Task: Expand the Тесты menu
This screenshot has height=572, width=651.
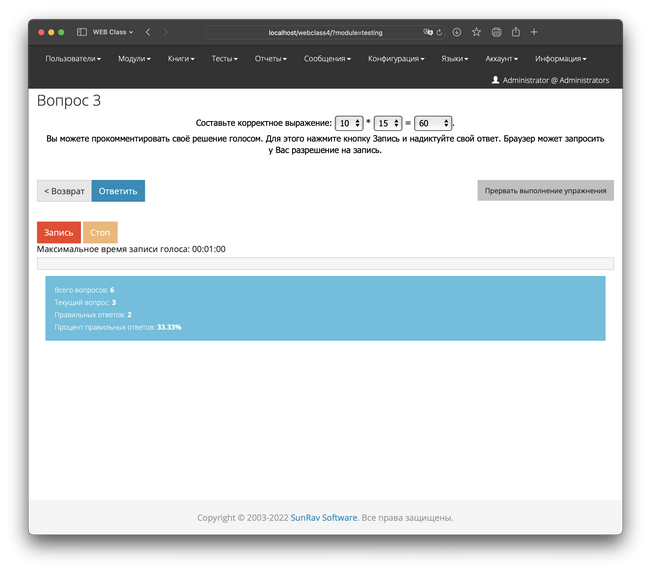Action: (x=225, y=59)
